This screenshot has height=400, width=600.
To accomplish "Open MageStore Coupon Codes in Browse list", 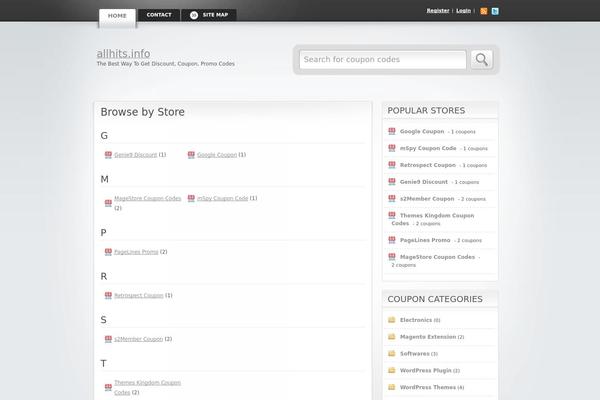I will tap(147, 198).
